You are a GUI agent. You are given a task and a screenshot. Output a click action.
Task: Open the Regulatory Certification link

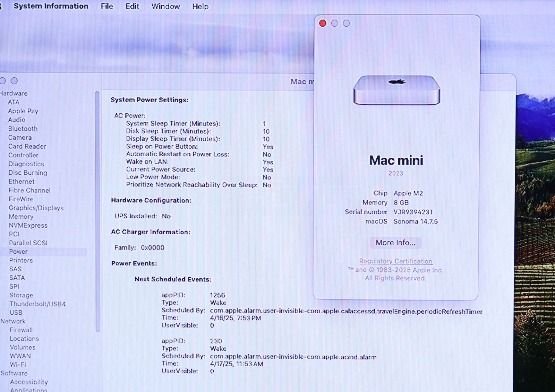click(395, 261)
